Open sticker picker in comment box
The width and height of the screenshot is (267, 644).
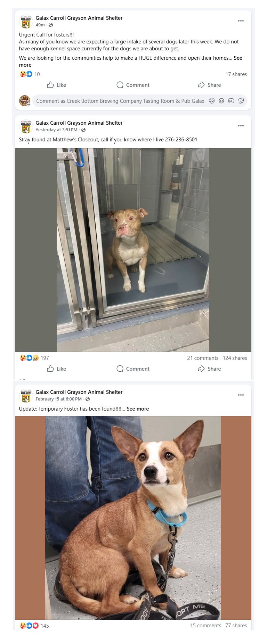click(x=241, y=101)
